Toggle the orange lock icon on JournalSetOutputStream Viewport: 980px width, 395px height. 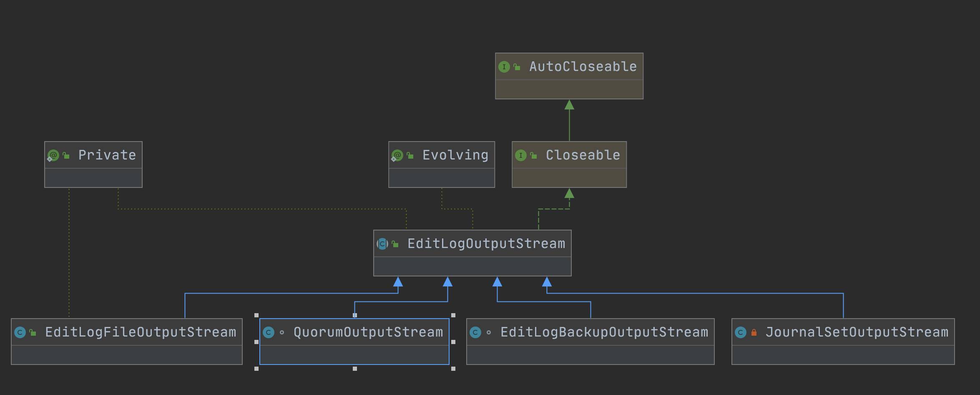754,332
